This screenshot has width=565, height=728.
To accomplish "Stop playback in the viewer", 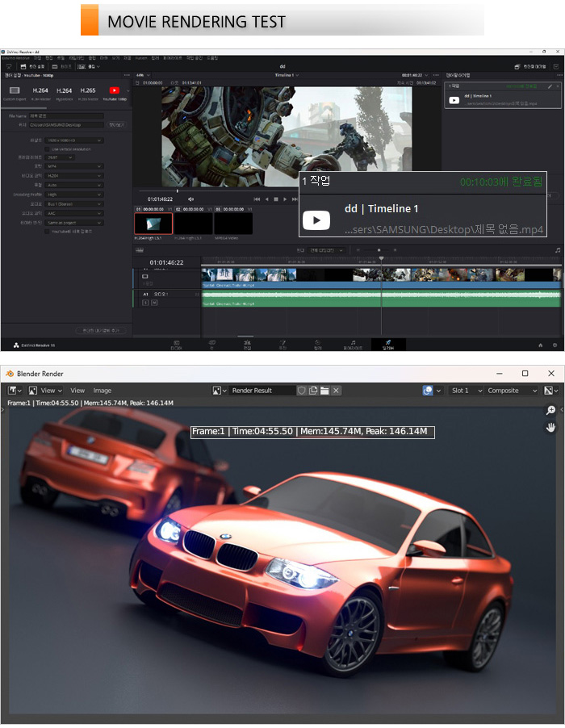I will click(276, 199).
